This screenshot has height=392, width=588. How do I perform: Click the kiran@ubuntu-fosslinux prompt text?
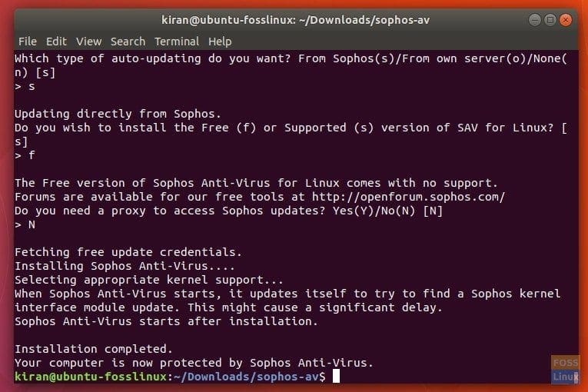click(x=91, y=377)
